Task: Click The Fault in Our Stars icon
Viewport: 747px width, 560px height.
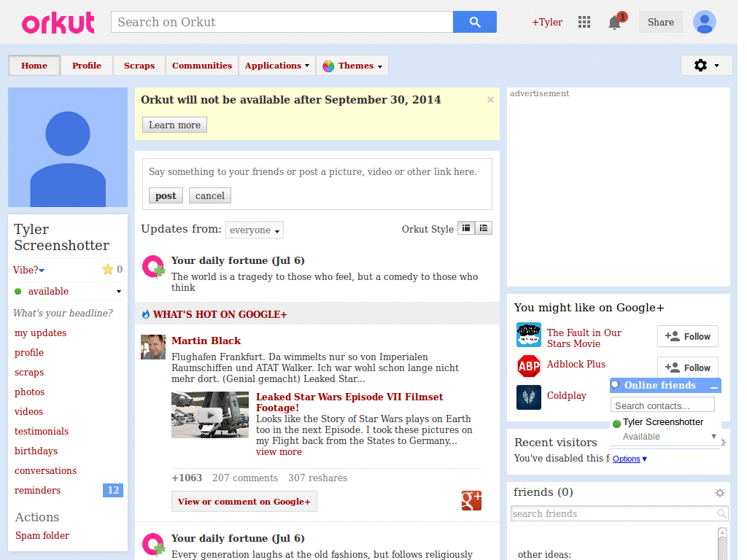Action: click(529, 335)
